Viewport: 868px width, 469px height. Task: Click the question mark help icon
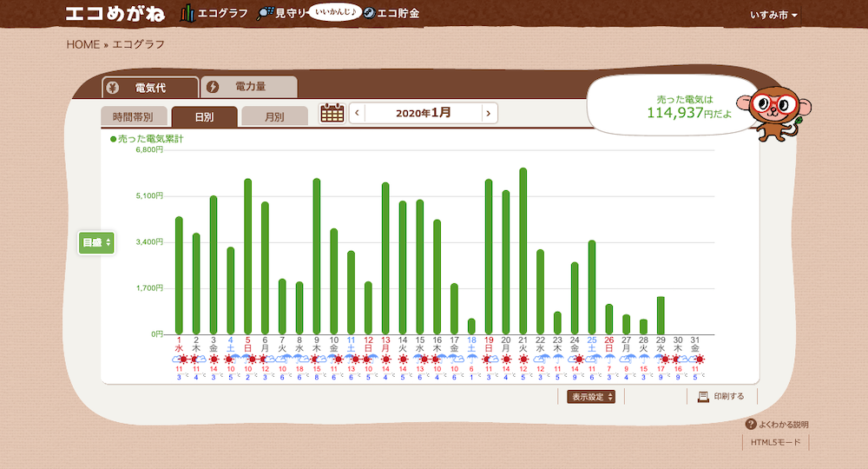click(x=751, y=425)
